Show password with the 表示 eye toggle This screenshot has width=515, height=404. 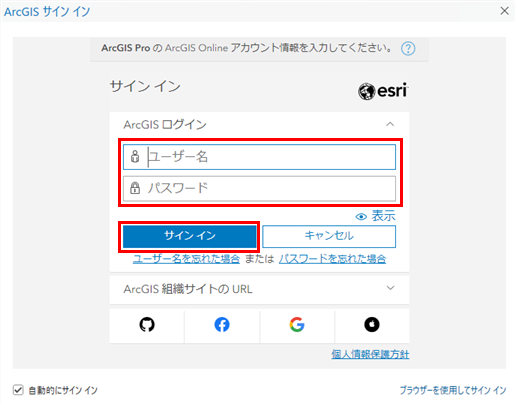coord(376,216)
